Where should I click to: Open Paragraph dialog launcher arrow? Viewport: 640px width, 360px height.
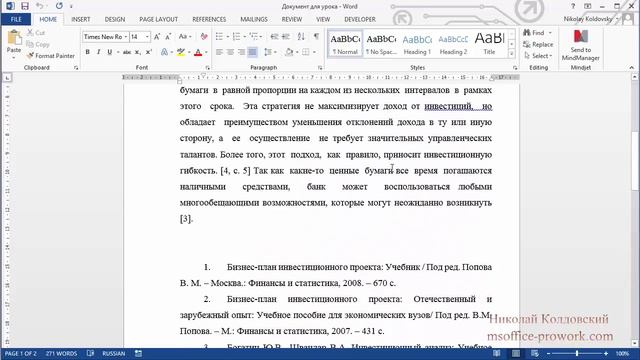[320, 68]
